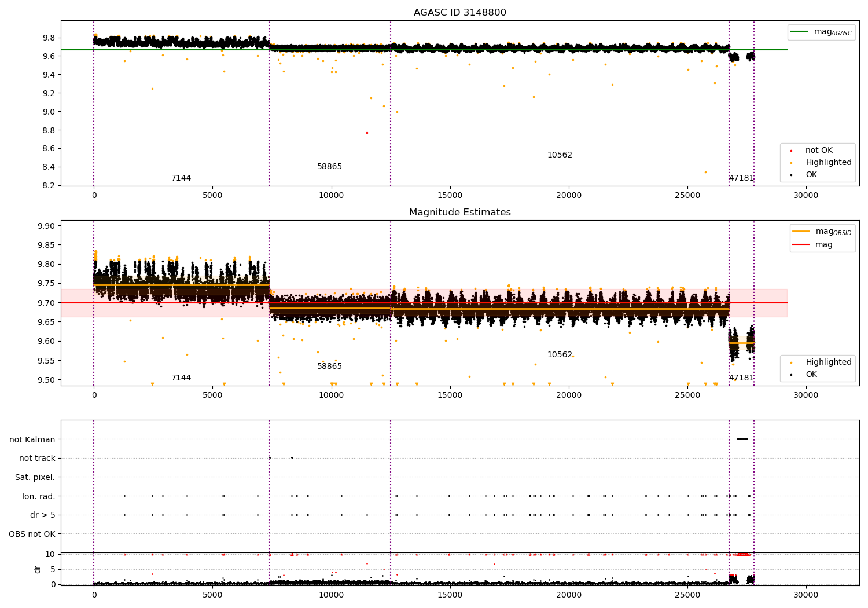The image size is (868, 608).
Task: Click OBSID label 7144 in the top plot
Action: (181, 178)
